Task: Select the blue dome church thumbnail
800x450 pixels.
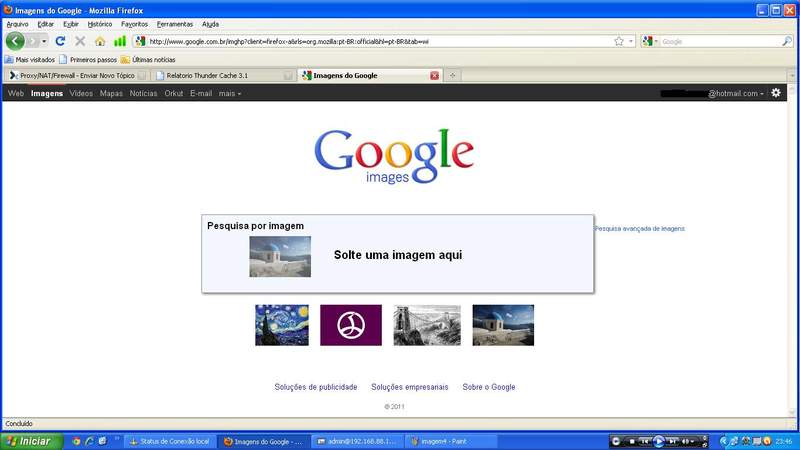Action: (503, 325)
